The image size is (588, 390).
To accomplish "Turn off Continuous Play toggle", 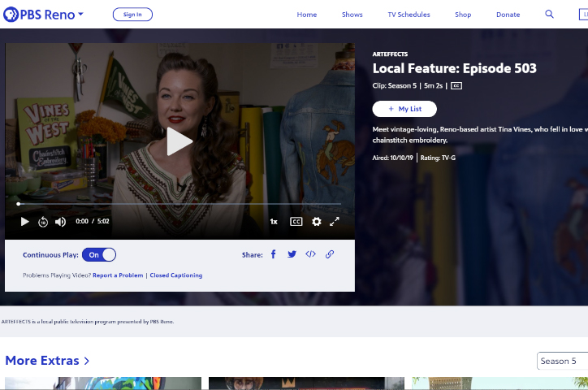I will pyautogui.click(x=99, y=255).
